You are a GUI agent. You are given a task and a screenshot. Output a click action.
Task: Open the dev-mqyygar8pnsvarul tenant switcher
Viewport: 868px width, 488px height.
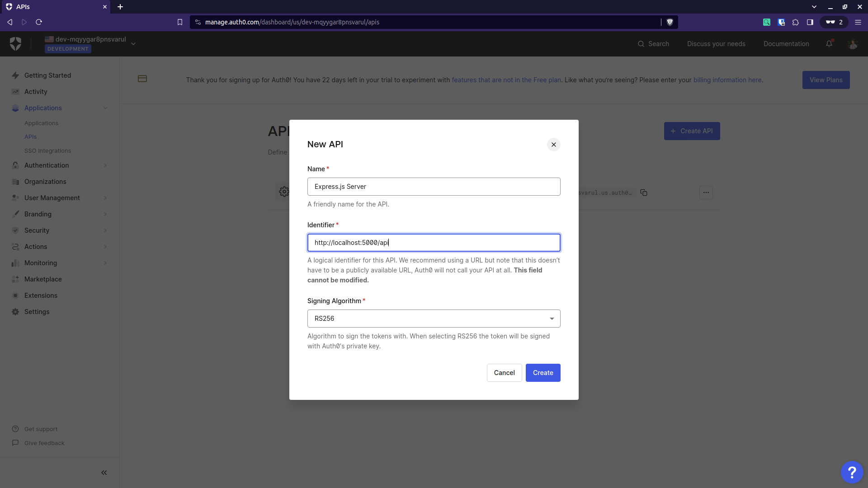(x=133, y=43)
